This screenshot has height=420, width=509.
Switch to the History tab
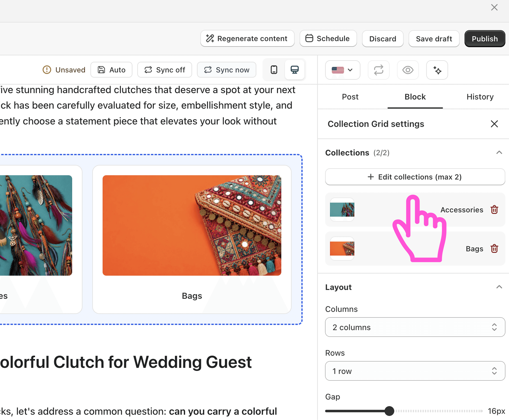tap(480, 97)
